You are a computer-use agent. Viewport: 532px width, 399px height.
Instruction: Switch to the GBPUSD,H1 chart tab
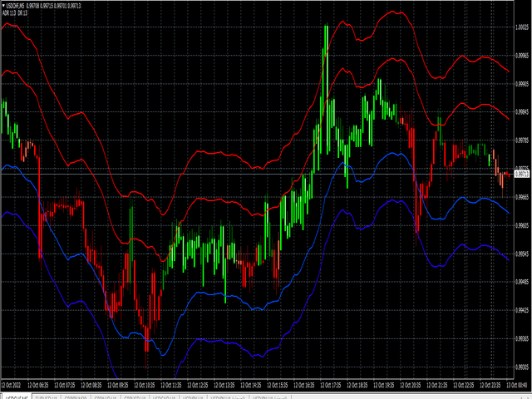click(135, 397)
